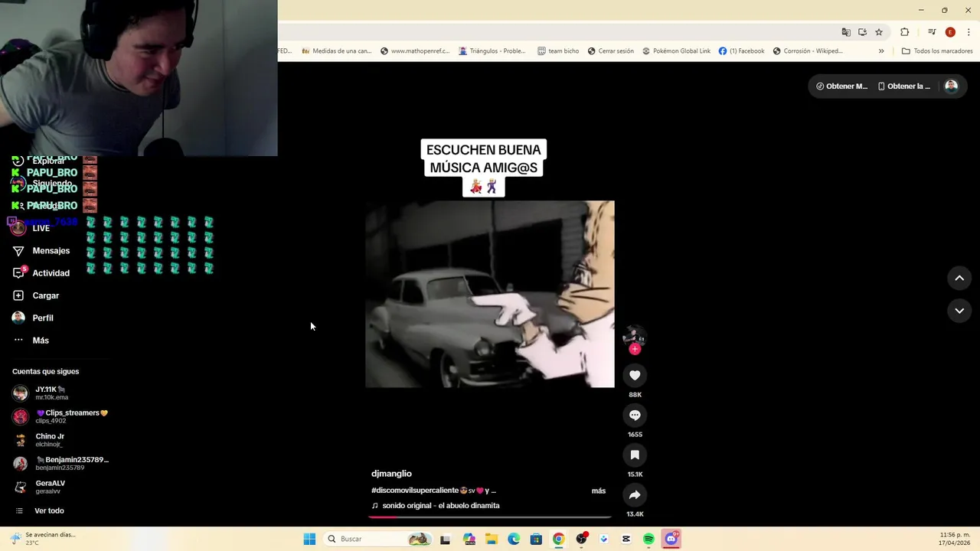This screenshot has width=980, height=551.
Task: Launch Microsoft Edge from the taskbar
Action: (x=514, y=539)
